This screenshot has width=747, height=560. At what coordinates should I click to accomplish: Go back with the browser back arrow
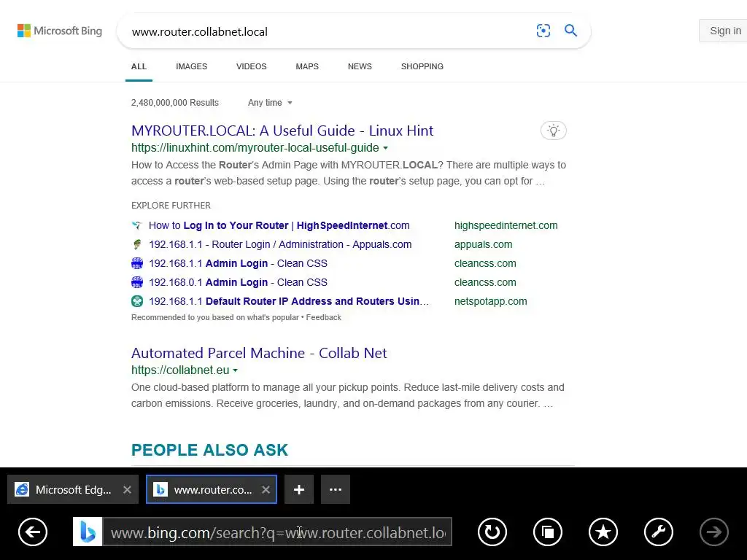[33, 532]
